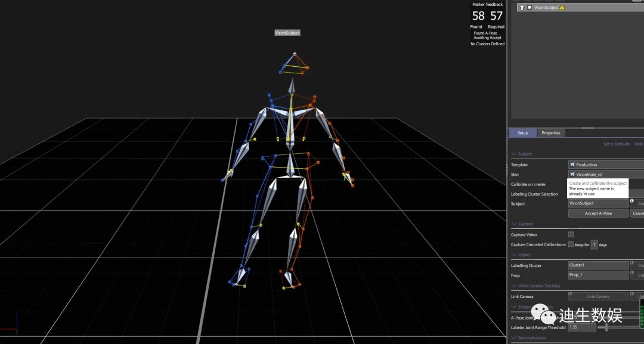Click the info icon next to the Subject field
The width and height of the screenshot is (644, 344).
631,200
